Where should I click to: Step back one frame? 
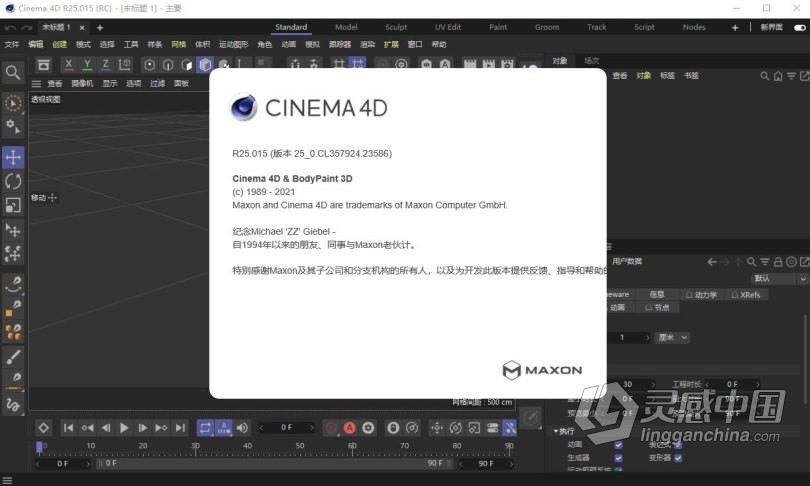coord(106,428)
